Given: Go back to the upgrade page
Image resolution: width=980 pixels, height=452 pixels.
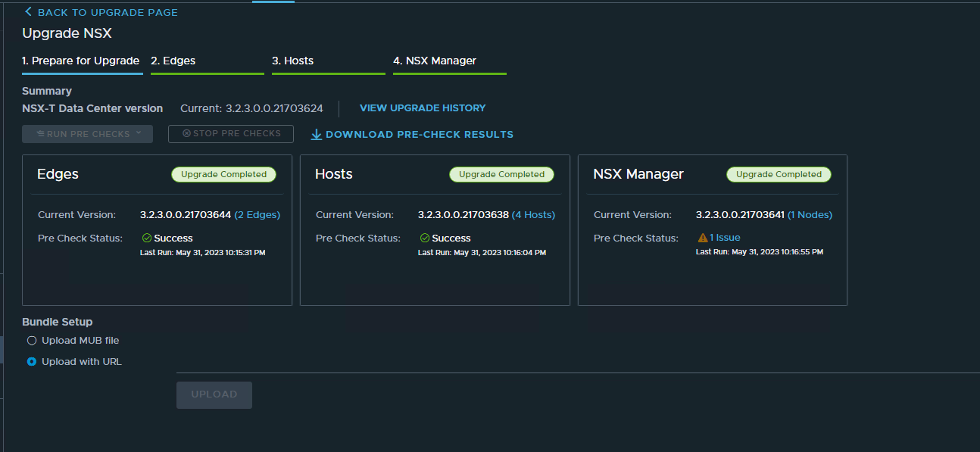Looking at the screenshot, I should 101,12.
